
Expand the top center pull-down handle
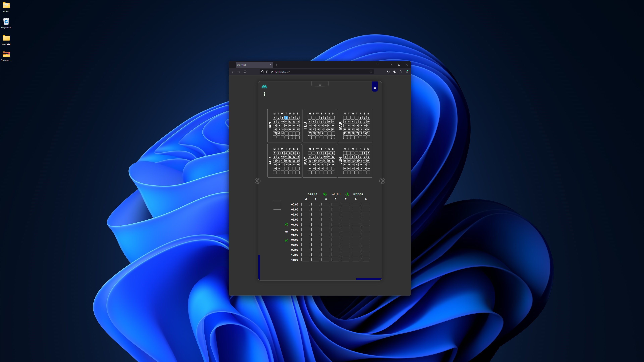pyautogui.click(x=320, y=84)
